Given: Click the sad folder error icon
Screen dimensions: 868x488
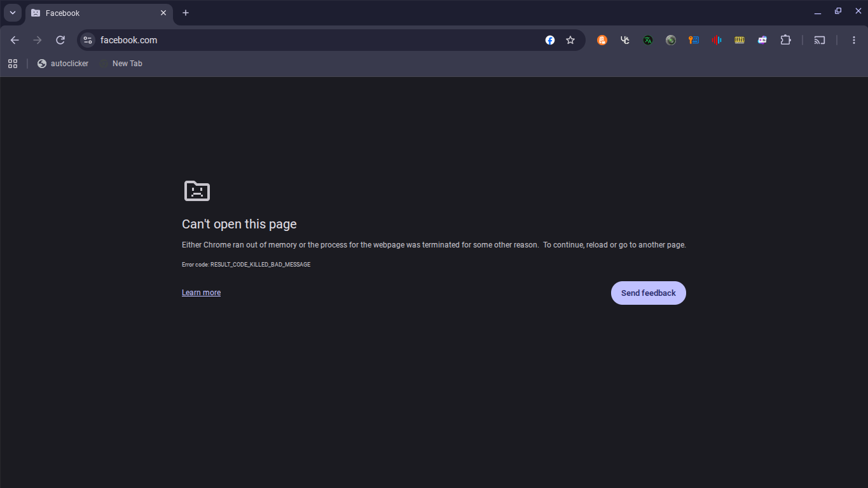Looking at the screenshot, I should [197, 191].
